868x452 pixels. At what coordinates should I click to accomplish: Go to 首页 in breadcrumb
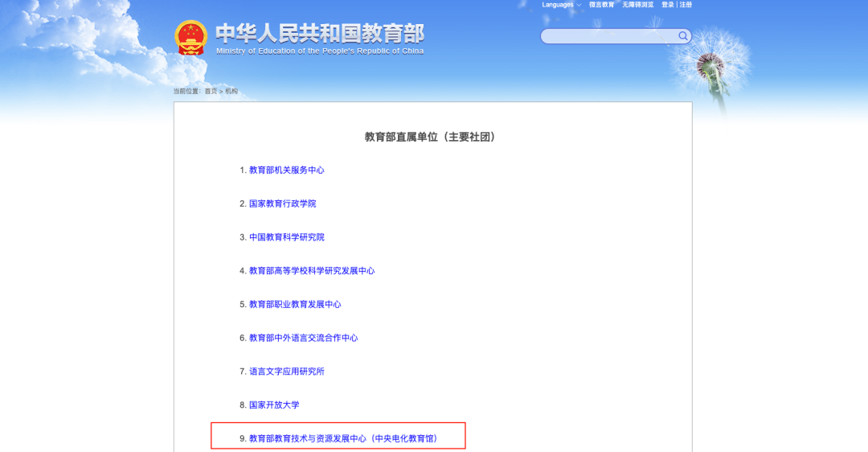click(211, 92)
